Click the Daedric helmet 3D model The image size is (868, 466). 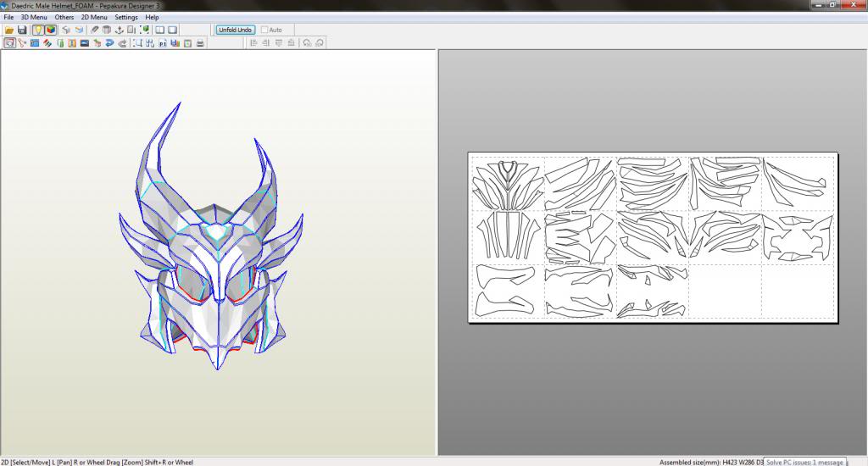coord(212,238)
